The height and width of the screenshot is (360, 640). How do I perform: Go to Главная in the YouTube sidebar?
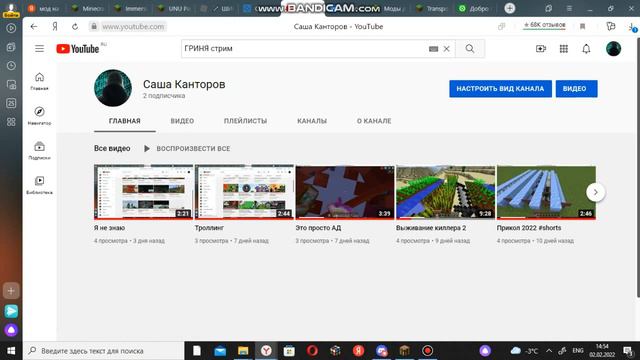39,81
